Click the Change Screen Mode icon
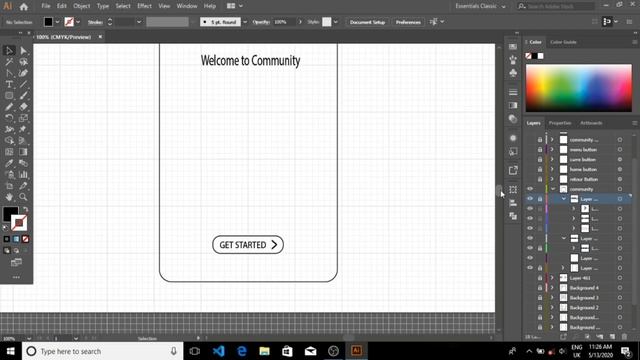The width and height of the screenshot is (640, 360). click(16, 262)
